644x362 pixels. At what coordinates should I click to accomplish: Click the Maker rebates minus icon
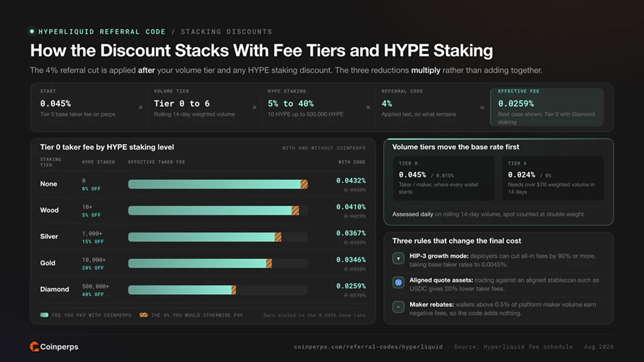coord(398,307)
